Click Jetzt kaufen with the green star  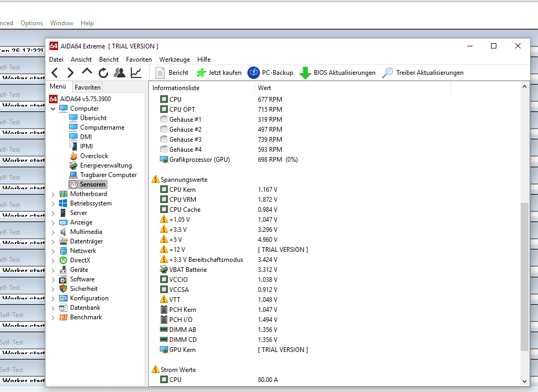[x=218, y=73]
